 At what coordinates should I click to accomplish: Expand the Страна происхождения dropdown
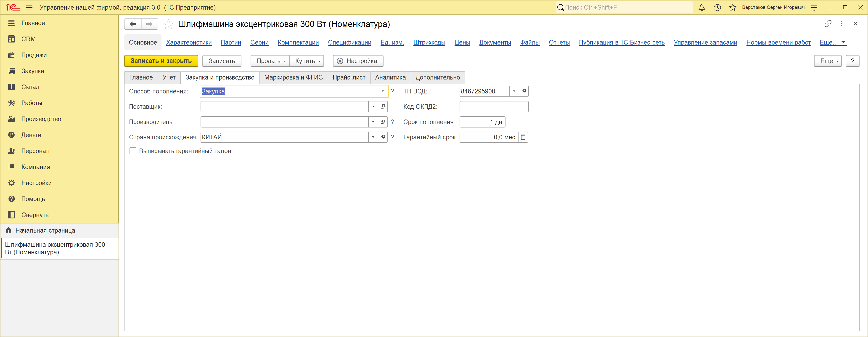[x=373, y=137]
